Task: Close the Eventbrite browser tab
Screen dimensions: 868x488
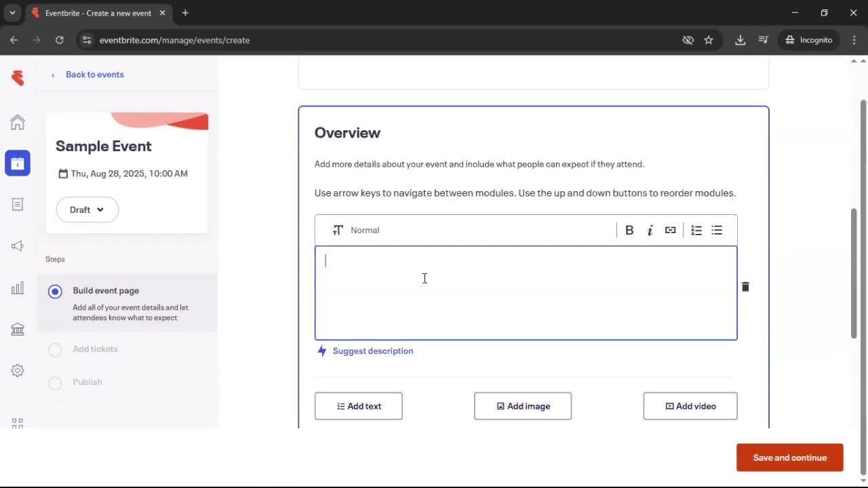Action: [x=162, y=13]
